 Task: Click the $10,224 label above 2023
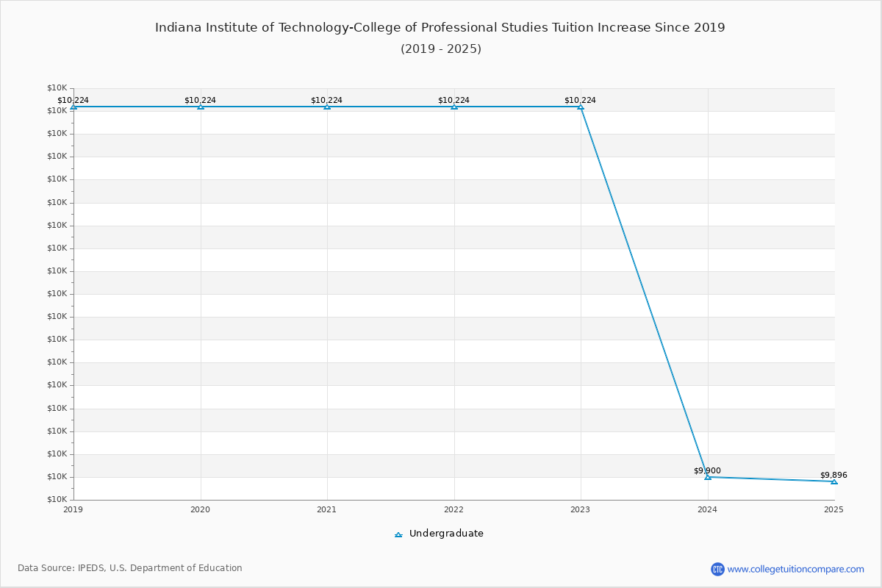[580, 100]
